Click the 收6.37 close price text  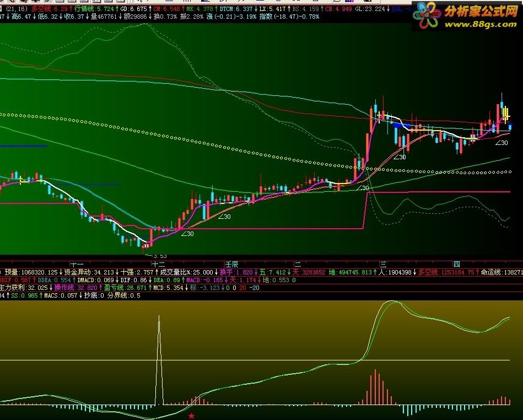pos(74,17)
